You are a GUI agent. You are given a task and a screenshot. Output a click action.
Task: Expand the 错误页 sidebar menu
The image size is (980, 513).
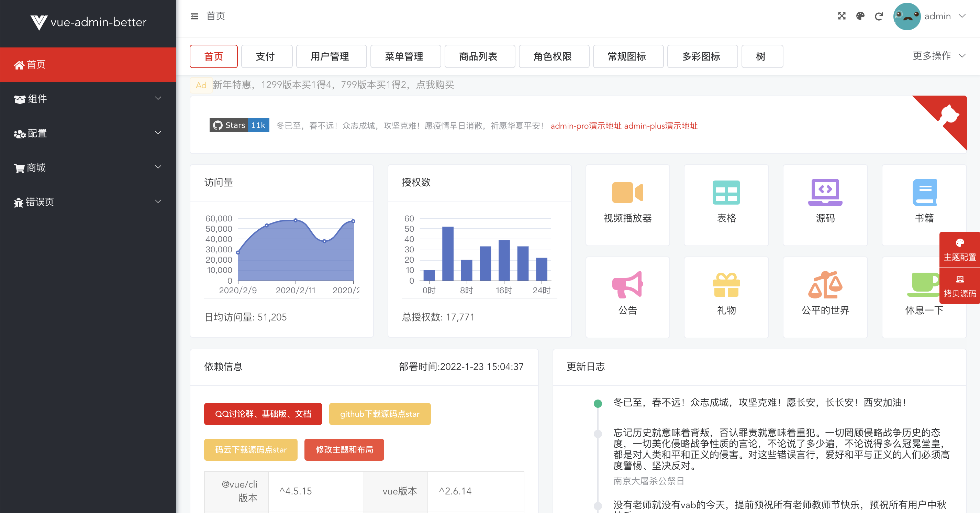click(x=88, y=202)
